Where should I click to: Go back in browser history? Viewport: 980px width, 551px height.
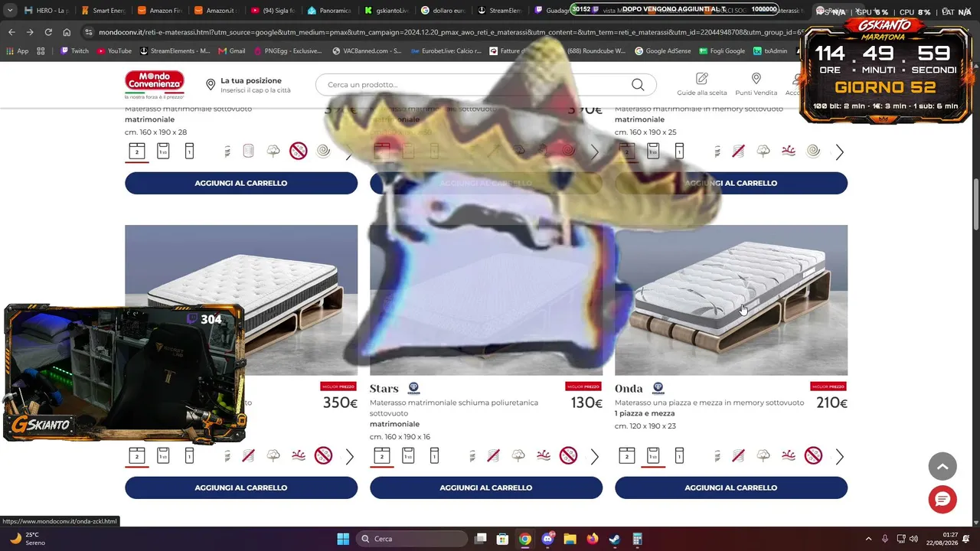point(11,32)
